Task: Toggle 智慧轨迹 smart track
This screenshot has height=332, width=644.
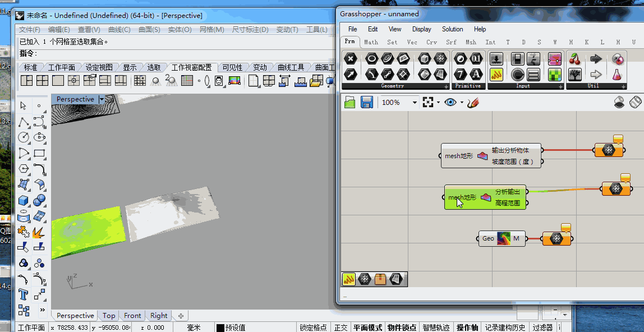Action: click(436, 328)
